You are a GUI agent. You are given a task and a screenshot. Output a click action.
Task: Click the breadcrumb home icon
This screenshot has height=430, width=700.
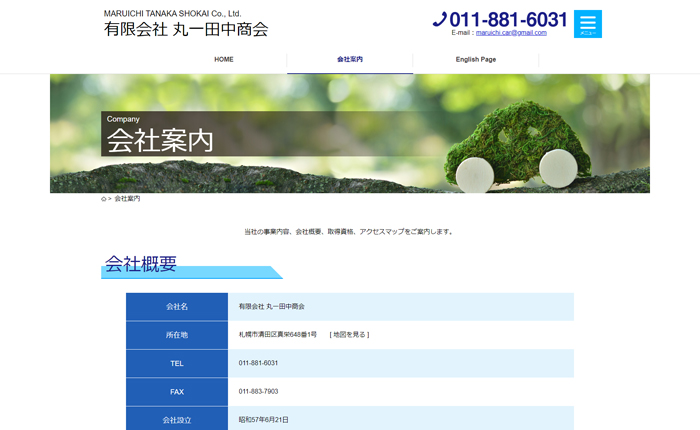(x=103, y=199)
